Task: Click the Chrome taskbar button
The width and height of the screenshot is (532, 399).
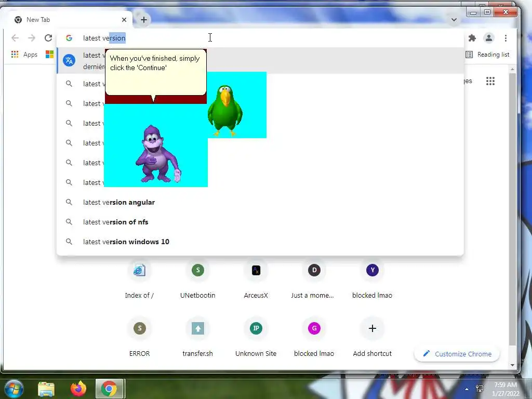Action: (109, 389)
